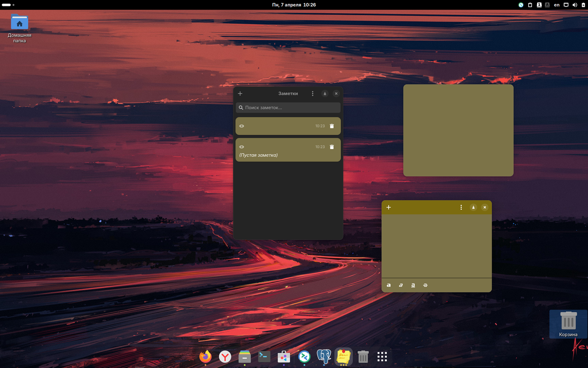Click the number 1 book tray icon
The image size is (588, 368).
tap(539, 5)
